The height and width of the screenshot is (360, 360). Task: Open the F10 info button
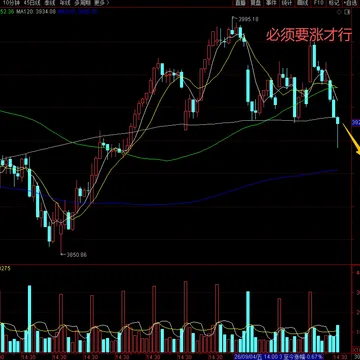(318, 3)
